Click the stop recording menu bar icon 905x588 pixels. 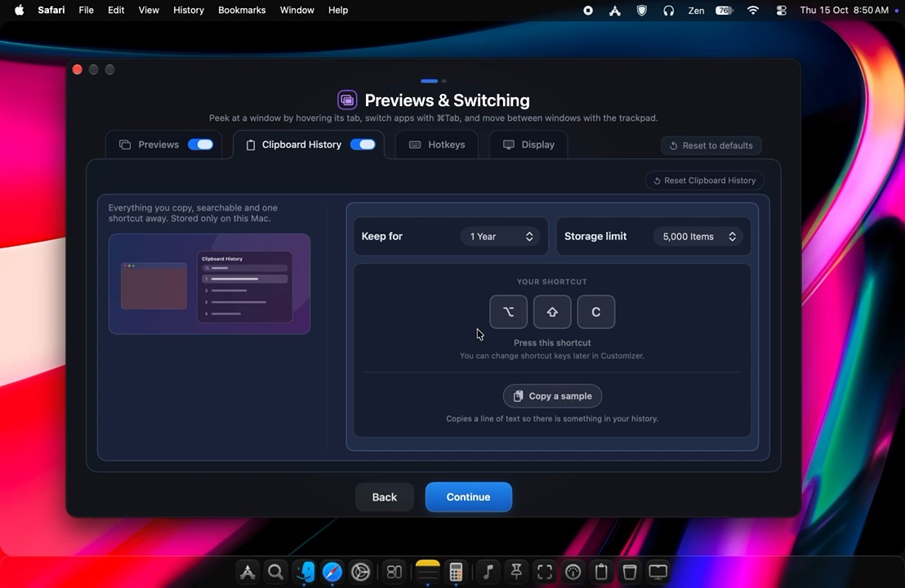[588, 11]
